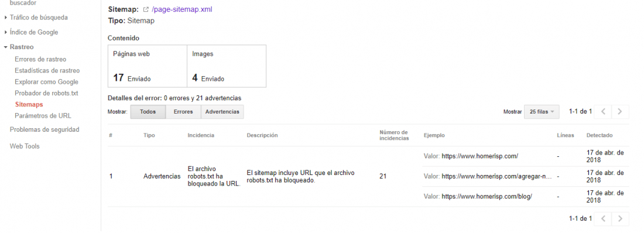
Task: Click description 'El sitemap incluye URL que el archivo'
Action: (301, 173)
